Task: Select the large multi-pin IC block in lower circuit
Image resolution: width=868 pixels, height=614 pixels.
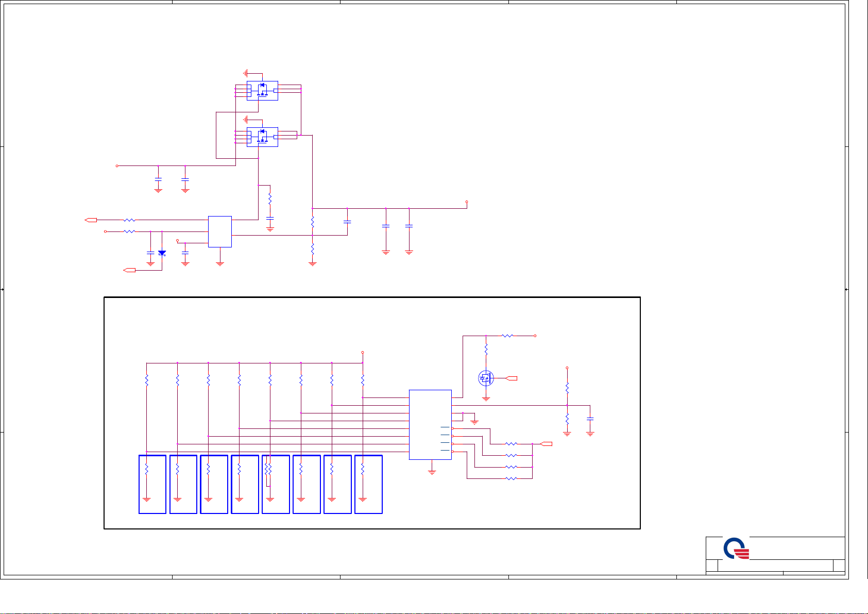Action: pyautogui.click(x=430, y=425)
